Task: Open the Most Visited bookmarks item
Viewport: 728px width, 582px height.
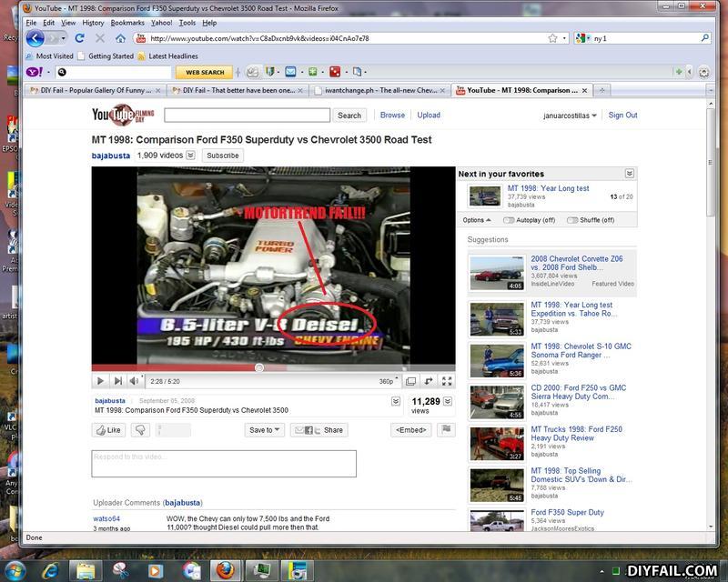Action: [x=50, y=56]
